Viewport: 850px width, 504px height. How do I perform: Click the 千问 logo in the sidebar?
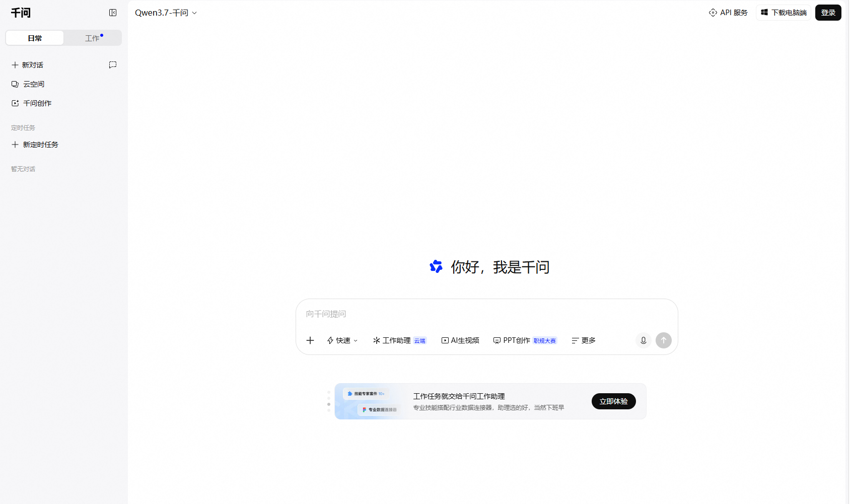coord(21,13)
